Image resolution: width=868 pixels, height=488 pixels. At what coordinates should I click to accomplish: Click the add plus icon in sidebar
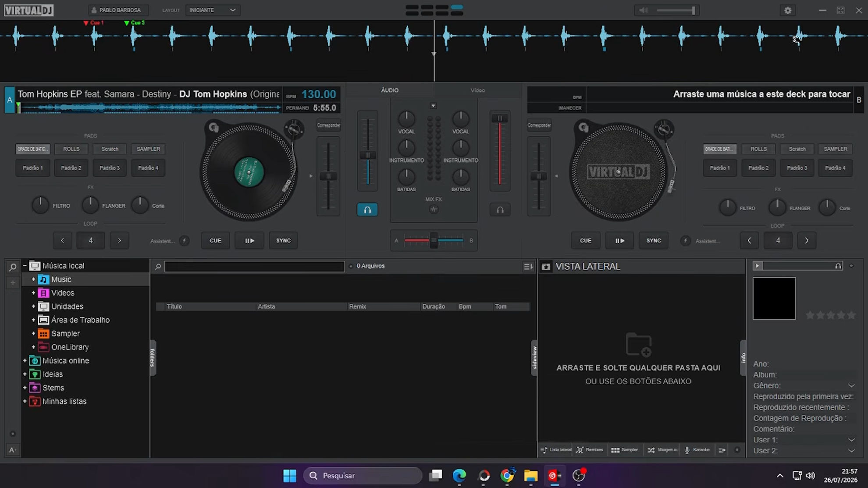(x=13, y=283)
